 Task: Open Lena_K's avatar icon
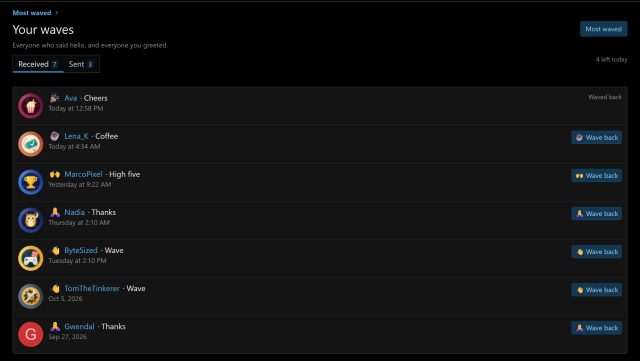(x=31, y=144)
